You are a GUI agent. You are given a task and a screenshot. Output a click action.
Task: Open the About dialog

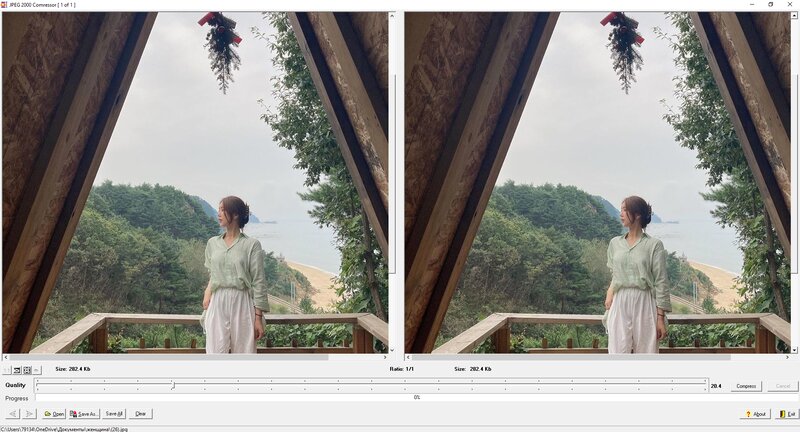point(755,414)
